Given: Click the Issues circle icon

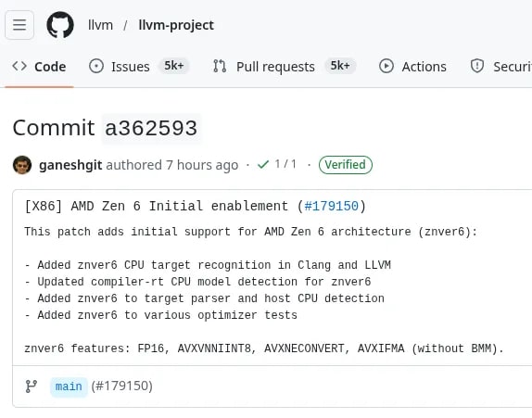Looking at the screenshot, I should pos(96,66).
